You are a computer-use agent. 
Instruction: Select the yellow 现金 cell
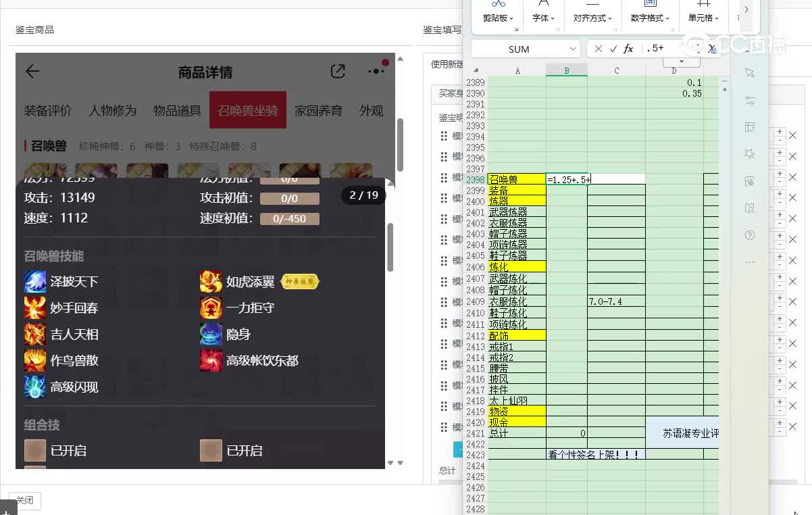tap(517, 422)
